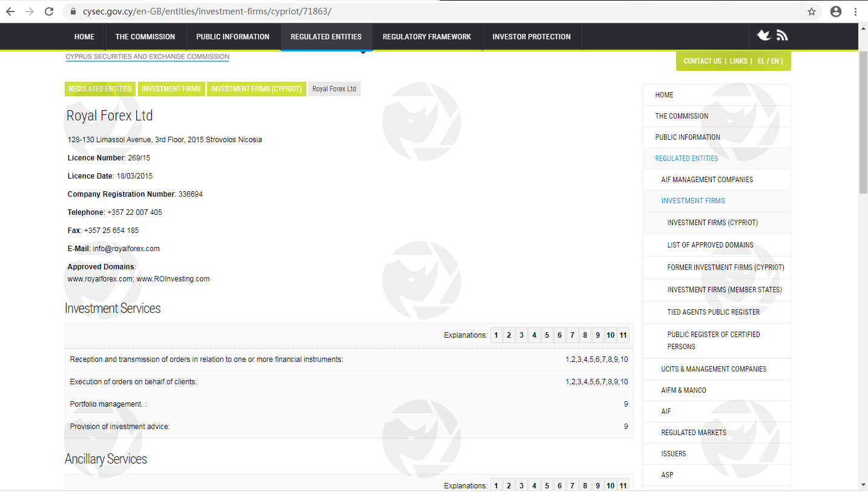The height and width of the screenshot is (492, 868).
Task: Click the page scrollbar down arrow
Action: point(863,485)
